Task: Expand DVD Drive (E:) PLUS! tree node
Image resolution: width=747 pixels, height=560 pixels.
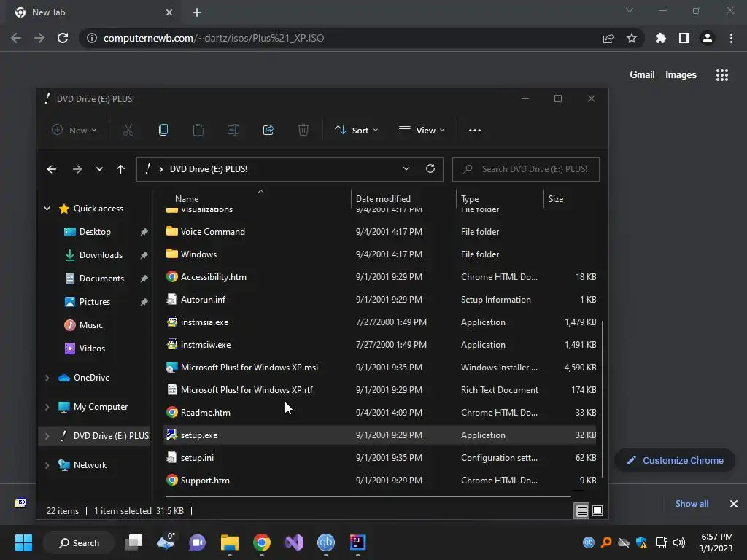Action: [47, 436]
